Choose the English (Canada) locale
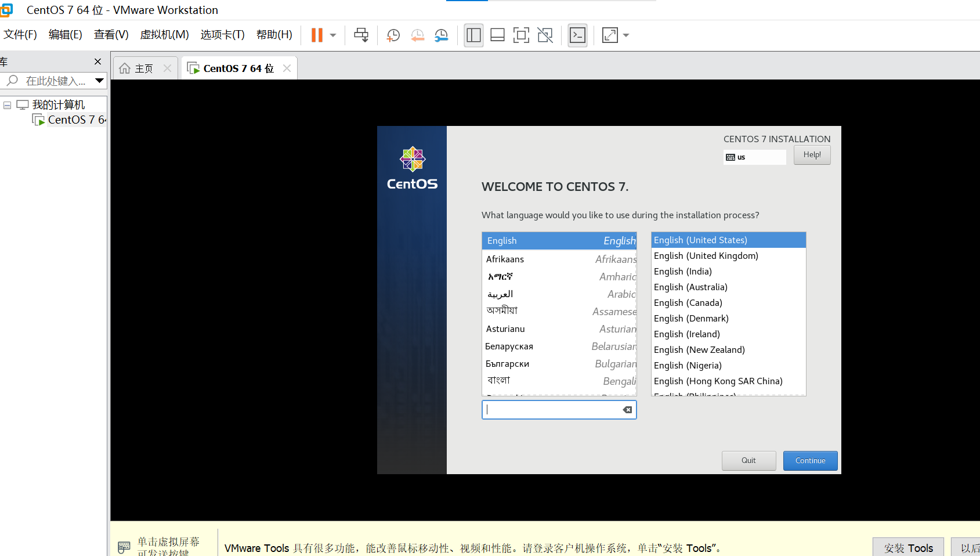This screenshot has height=556, width=980. pyautogui.click(x=729, y=303)
